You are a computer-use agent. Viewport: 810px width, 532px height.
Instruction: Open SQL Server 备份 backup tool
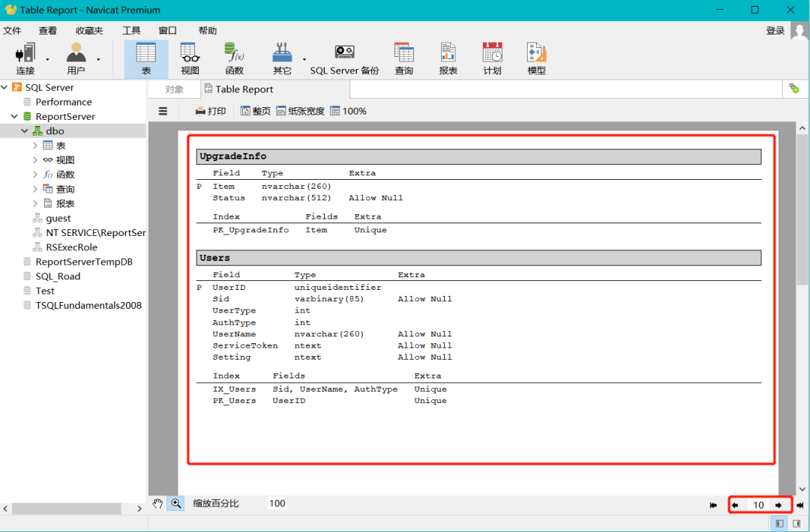click(344, 58)
